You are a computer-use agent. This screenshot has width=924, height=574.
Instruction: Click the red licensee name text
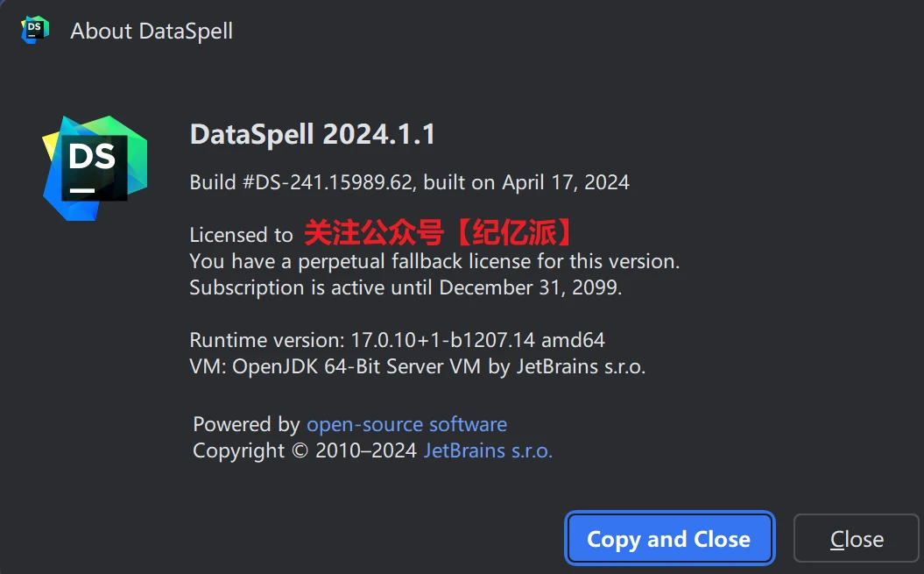point(440,233)
